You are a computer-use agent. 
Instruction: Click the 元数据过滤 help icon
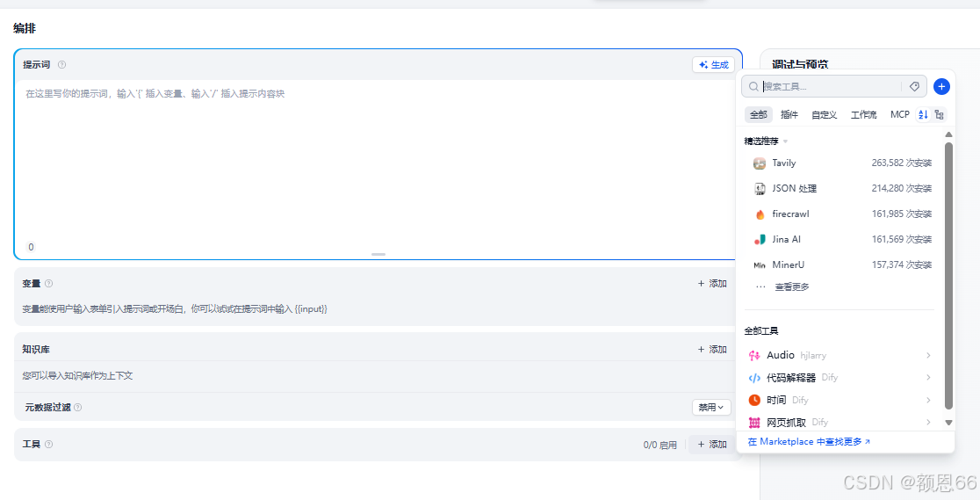pos(77,408)
